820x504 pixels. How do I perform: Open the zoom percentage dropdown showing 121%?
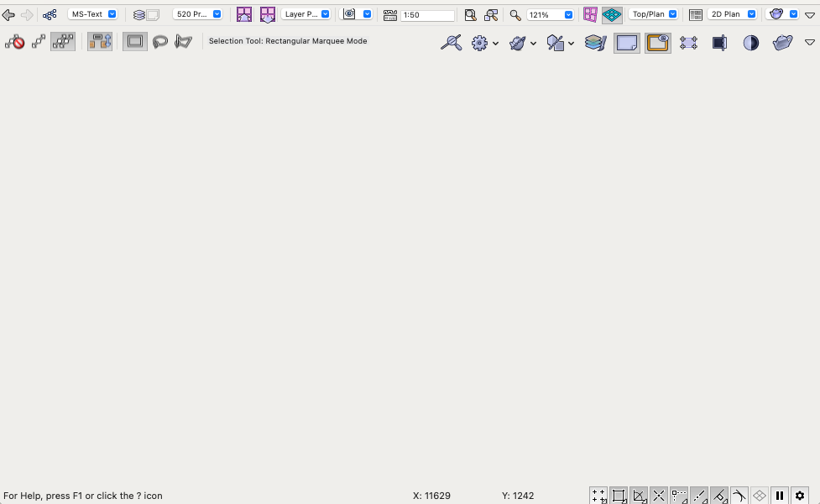[549, 13]
